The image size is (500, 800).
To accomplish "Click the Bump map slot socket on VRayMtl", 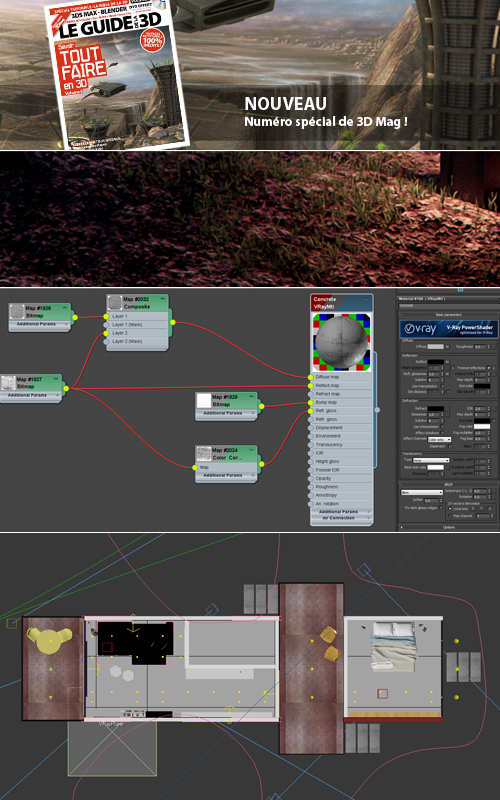I will 311,403.
